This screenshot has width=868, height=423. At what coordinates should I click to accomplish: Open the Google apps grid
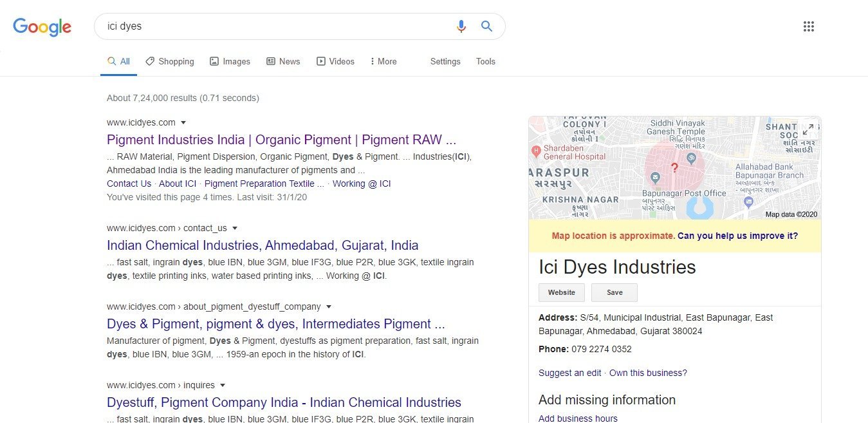coord(809,26)
